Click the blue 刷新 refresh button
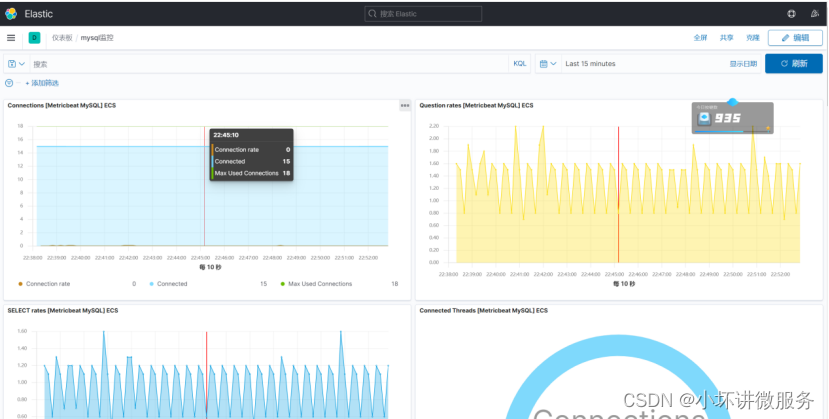 [x=794, y=64]
